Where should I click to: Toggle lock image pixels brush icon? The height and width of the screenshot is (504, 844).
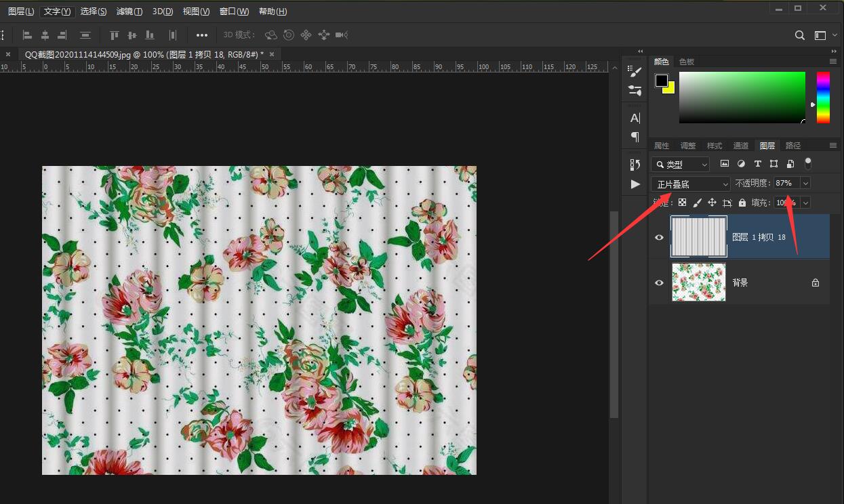(x=697, y=203)
